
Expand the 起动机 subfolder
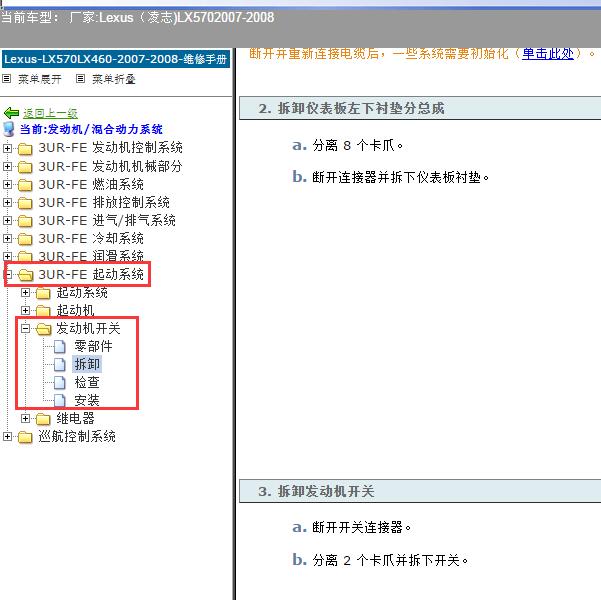pyautogui.click(x=25, y=310)
